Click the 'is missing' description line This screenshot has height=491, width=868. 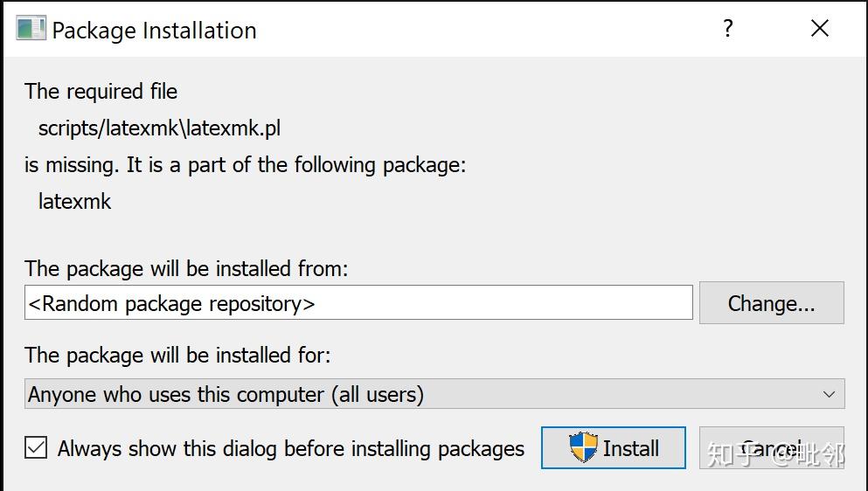coord(245,165)
